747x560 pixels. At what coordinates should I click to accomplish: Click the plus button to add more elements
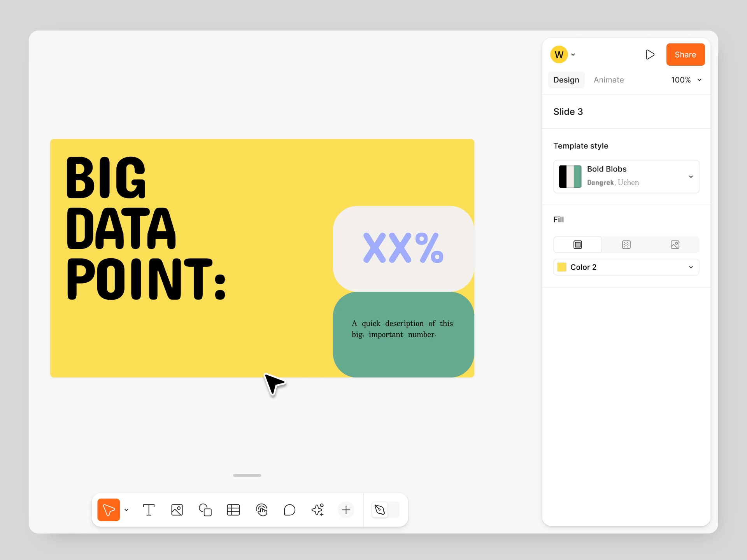coord(346,510)
